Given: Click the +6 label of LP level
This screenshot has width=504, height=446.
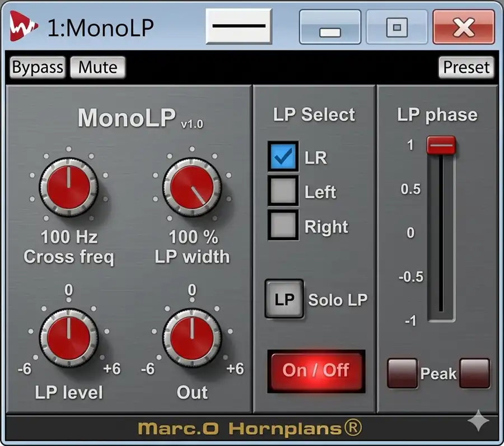Looking at the screenshot, I should pos(112,369).
